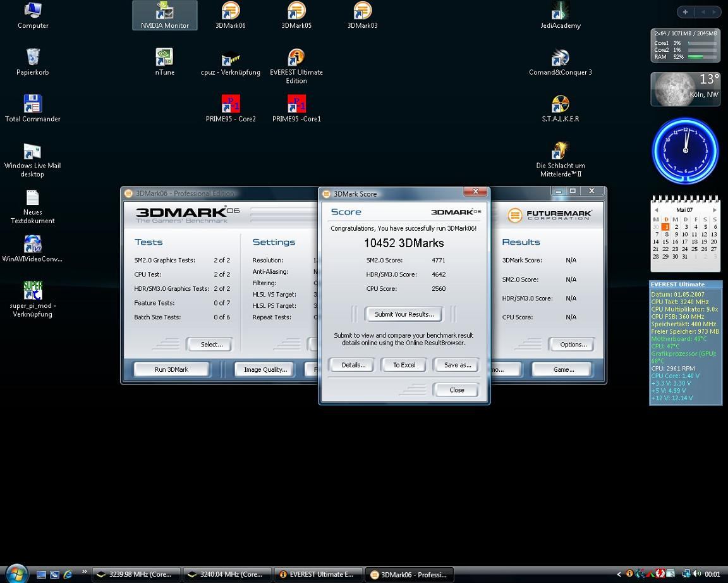Click the Windows Start orb
Screen dimensions: 728x583
click(17, 574)
